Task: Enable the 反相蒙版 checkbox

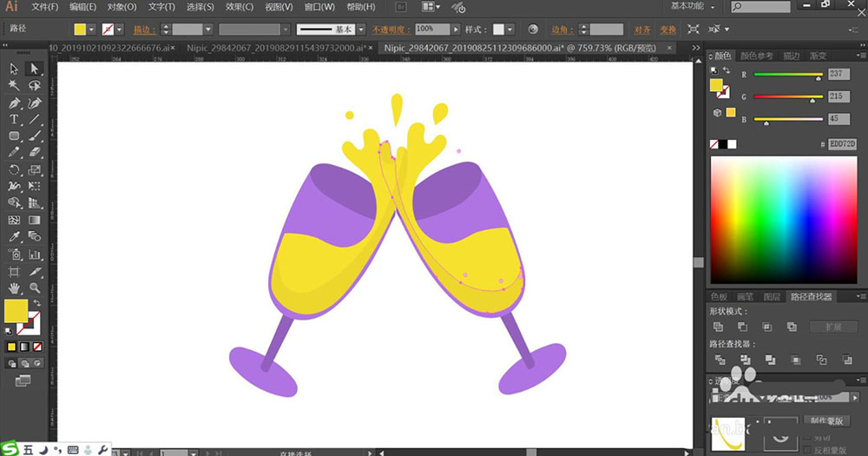Action: tap(809, 449)
